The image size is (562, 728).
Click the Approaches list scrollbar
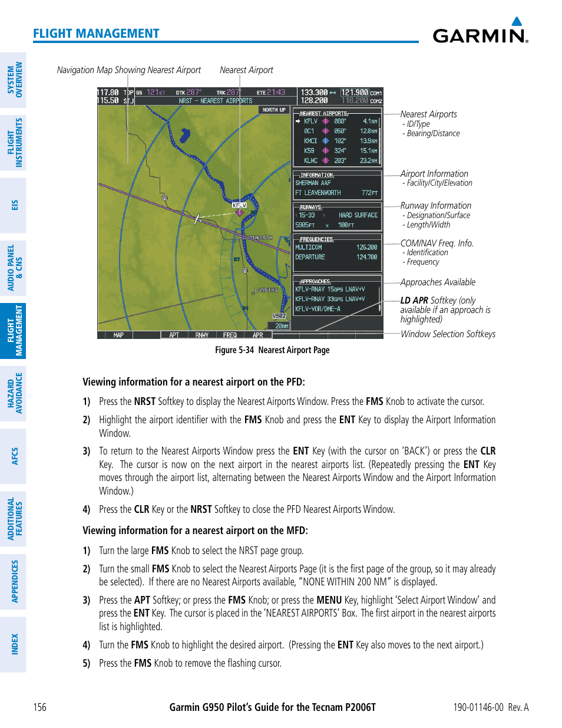[x=381, y=299]
